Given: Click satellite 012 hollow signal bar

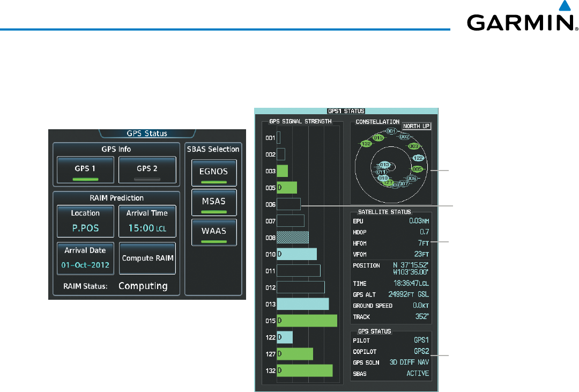Looking at the screenshot, I should 301,287.
